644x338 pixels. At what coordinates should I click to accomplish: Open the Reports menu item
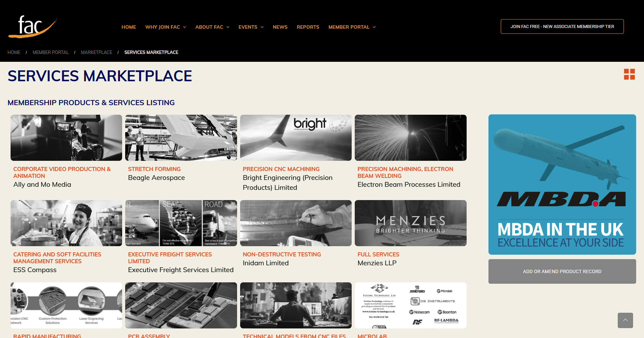[308, 27]
